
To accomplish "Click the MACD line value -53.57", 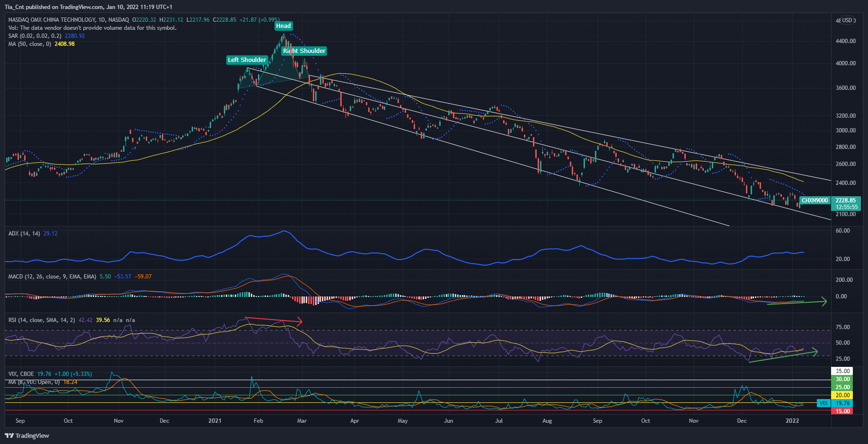I will pyautogui.click(x=123, y=277).
